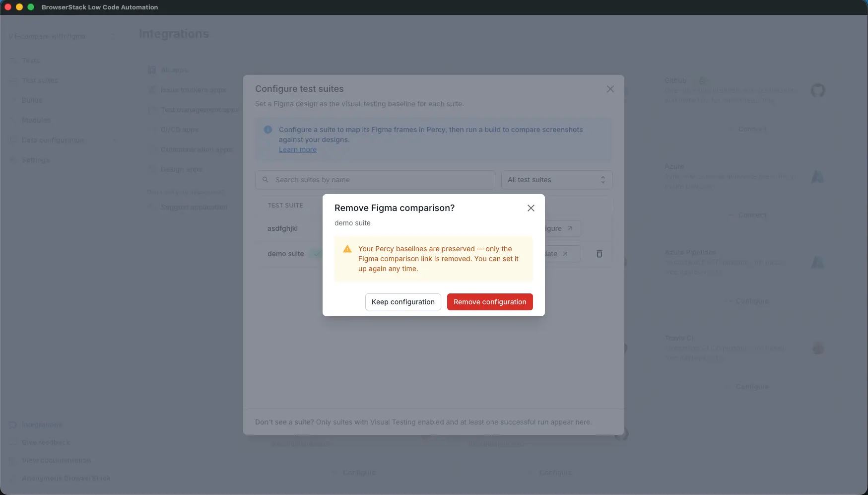This screenshot has width=868, height=495.
Task: Click the magnifier icon in search box
Action: pos(266,180)
